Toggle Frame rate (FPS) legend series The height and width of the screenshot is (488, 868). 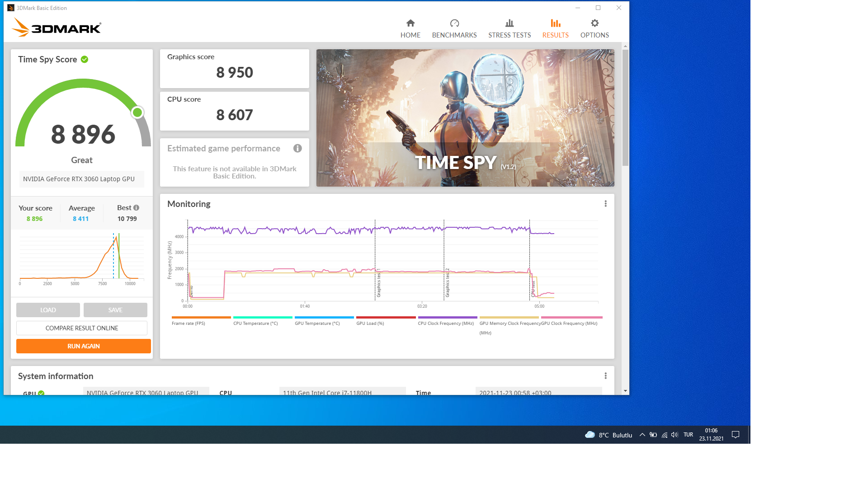click(188, 323)
